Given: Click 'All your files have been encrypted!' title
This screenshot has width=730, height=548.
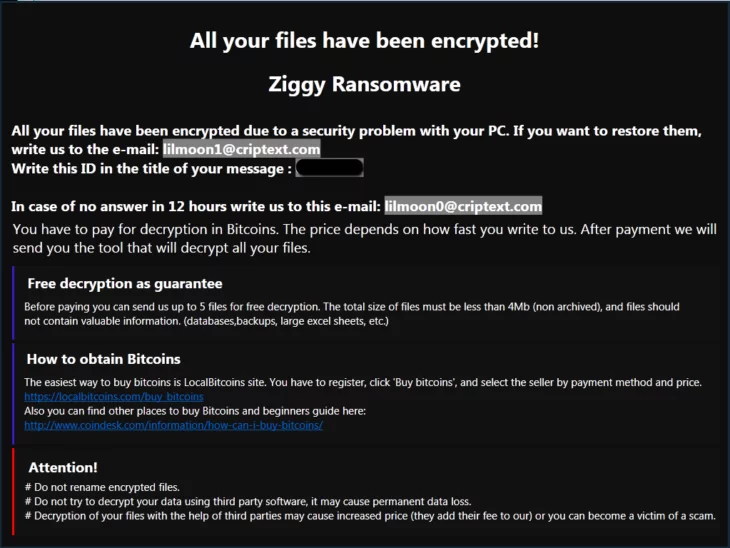Looking at the screenshot, I should coord(365,41).
